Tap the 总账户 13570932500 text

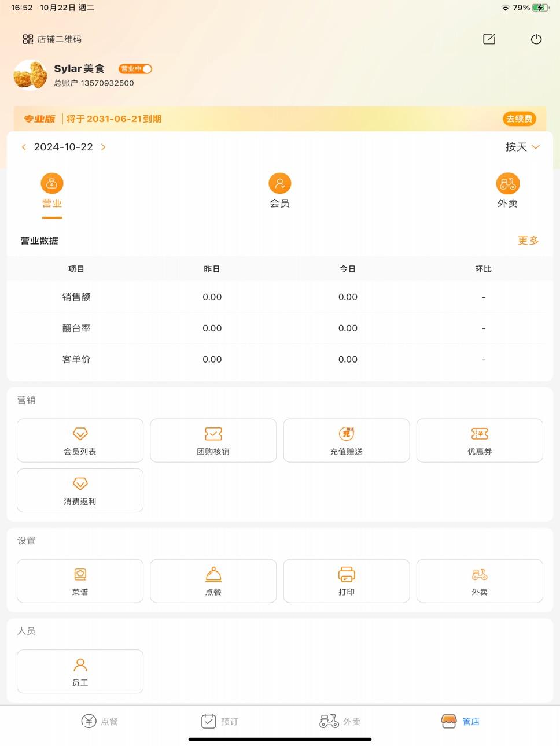point(94,83)
